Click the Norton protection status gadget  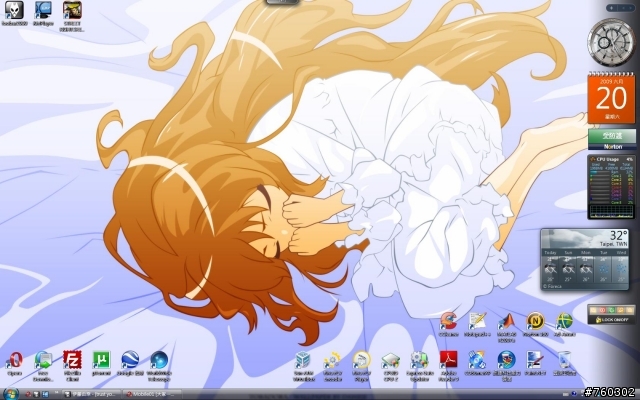click(x=612, y=139)
